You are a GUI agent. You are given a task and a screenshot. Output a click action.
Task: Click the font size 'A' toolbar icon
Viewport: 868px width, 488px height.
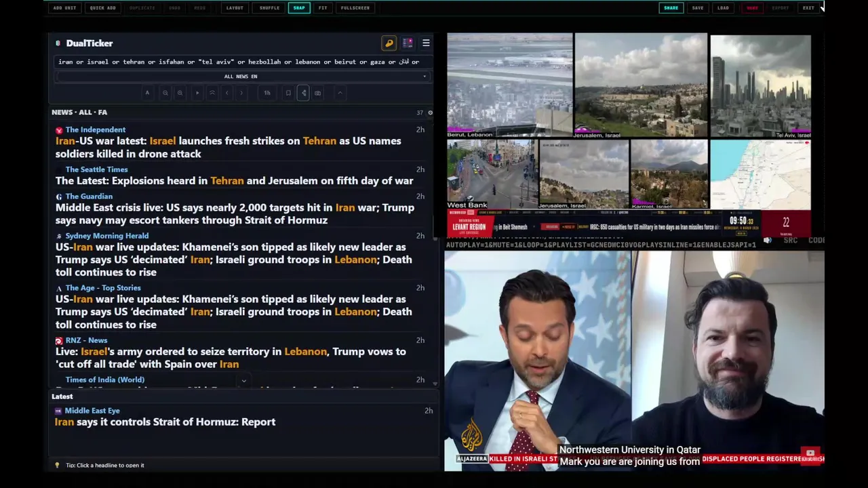click(x=147, y=93)
